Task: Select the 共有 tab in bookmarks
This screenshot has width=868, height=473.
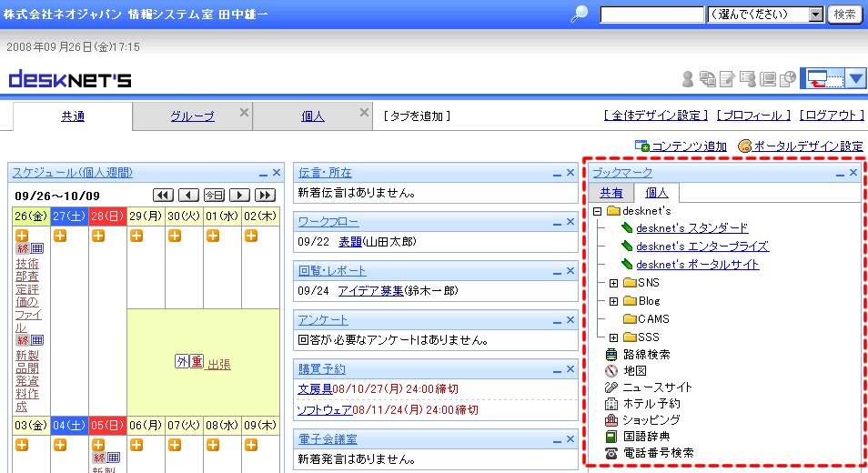Action: [611, 193]
